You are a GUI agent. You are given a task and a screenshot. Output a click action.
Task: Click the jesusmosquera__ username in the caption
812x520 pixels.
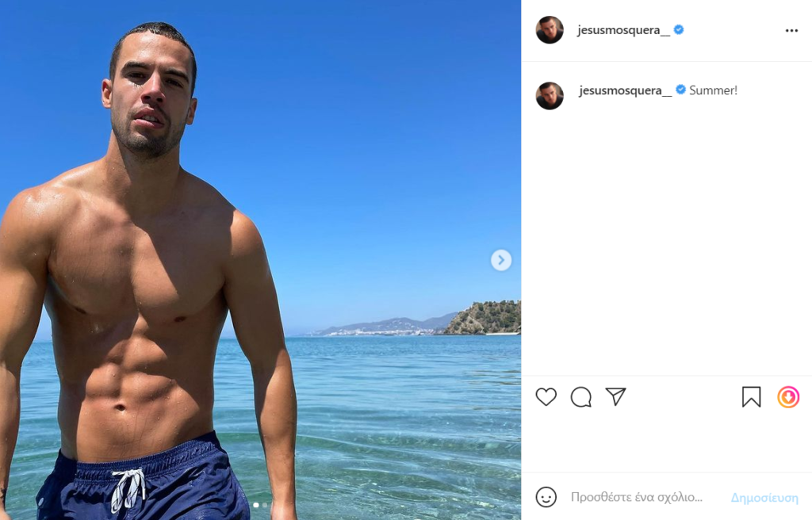(x=625, y=90)
